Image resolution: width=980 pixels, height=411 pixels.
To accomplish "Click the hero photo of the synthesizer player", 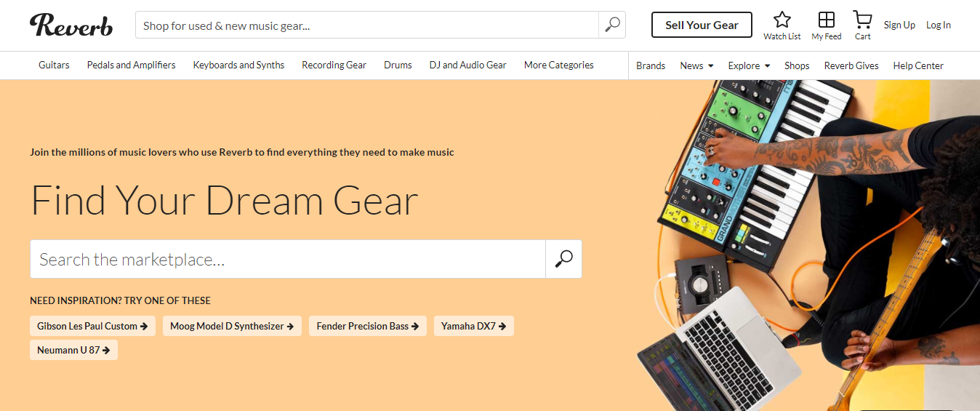I will [x=807, y=245].
